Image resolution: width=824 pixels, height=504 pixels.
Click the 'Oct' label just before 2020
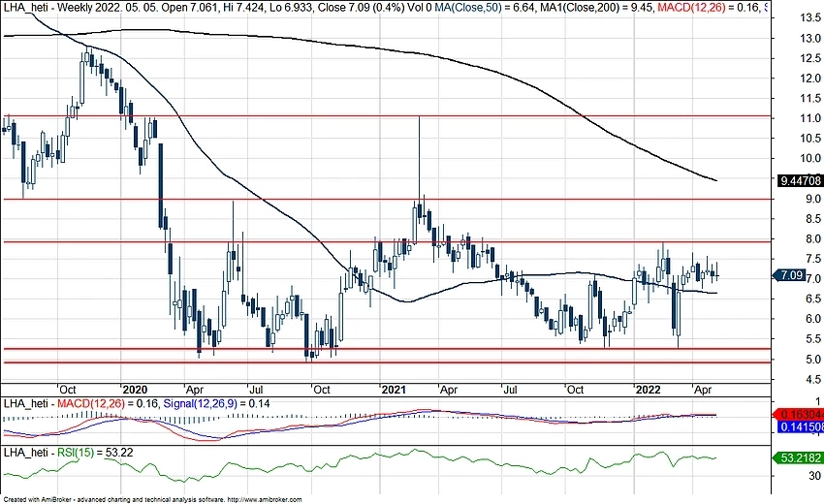67,390
